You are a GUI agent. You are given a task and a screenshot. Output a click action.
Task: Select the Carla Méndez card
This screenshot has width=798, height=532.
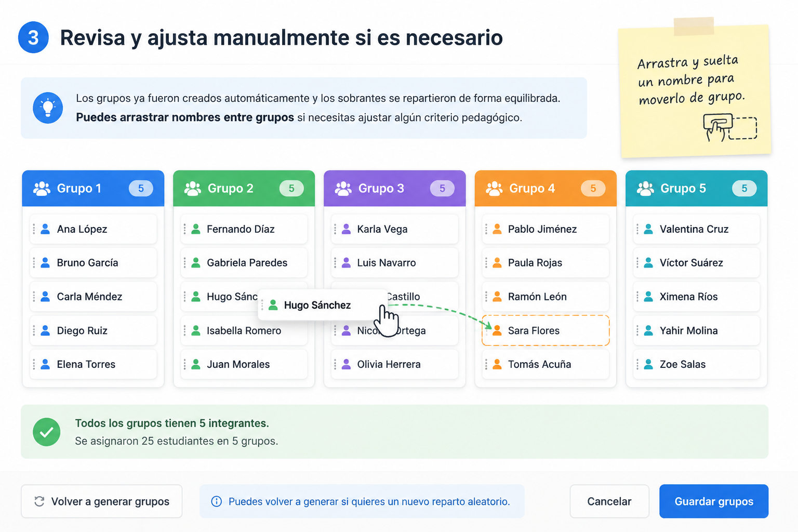[93, 297]
